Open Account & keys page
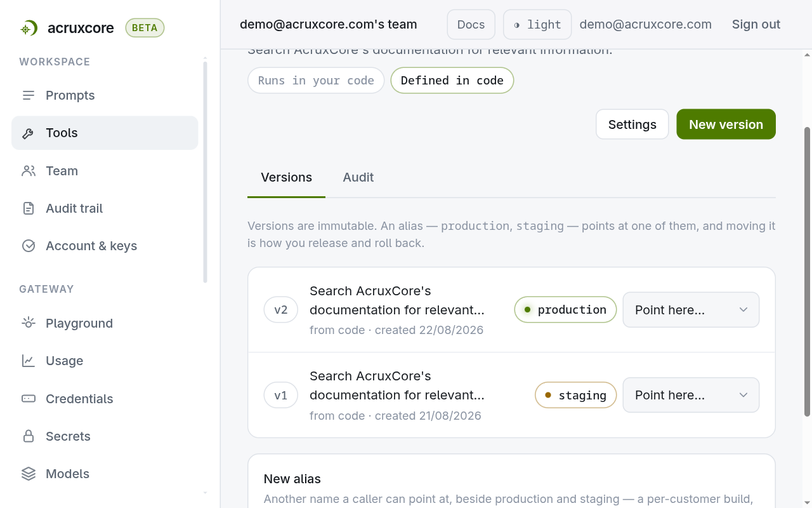 pyautogui.click(x=105, y=246)
